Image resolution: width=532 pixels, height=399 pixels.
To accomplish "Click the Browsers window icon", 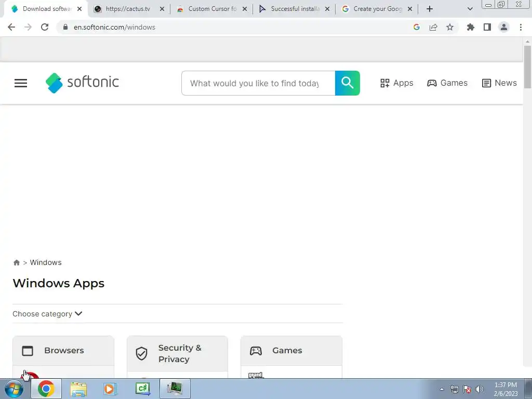I will coord(28,351).
